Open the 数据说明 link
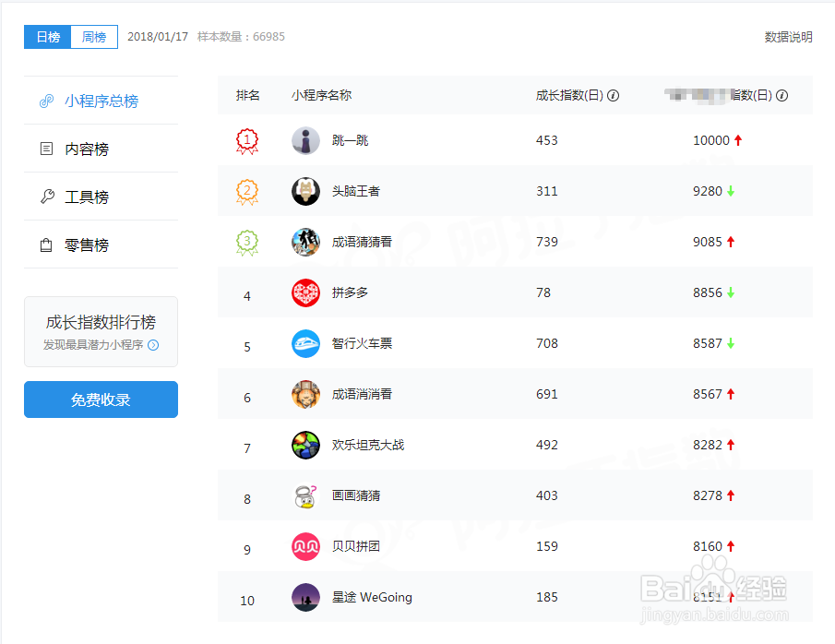Image resolution: width=835 pixels, height=644 pixels. pyautogui.click(x=789, y=37)
